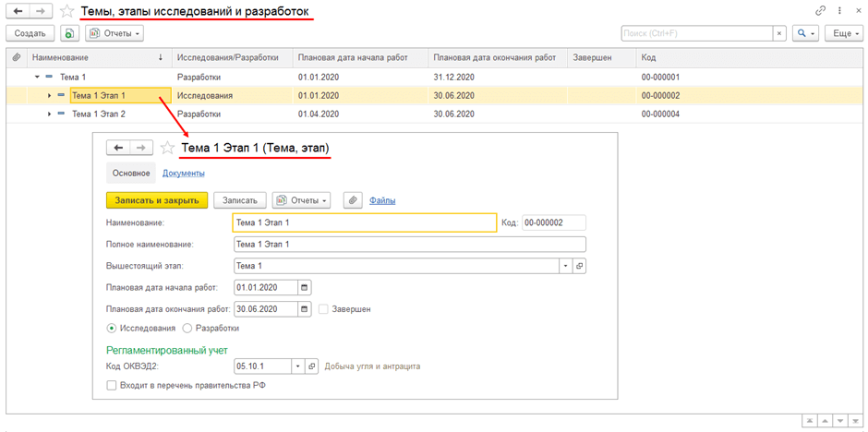Screen dimensions: 868x432
Task: Click the favorites star beside the main title
Action: click(67, 11)
